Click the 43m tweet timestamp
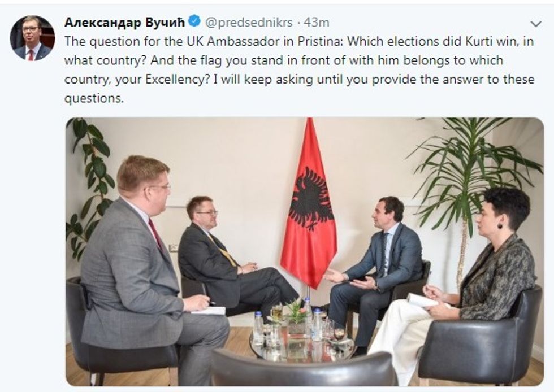Viewport: 554px width, 392px height. [x=317, y=23]
